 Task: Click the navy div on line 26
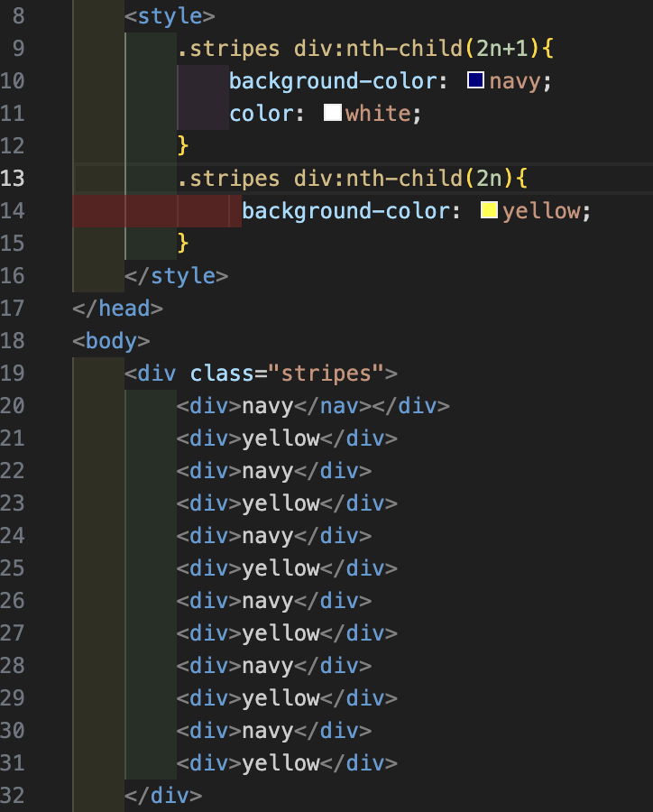[x=274, y=601]
